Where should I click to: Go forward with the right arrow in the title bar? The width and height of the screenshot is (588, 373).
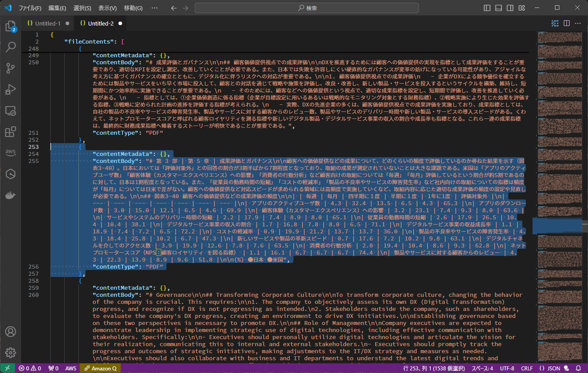pyautogui.click(x=185, y=8)
